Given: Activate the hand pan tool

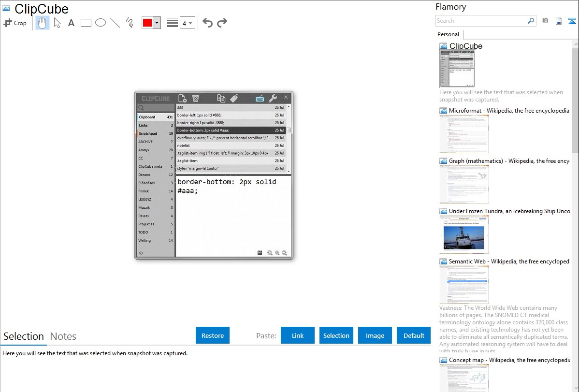Looking at the screenshot, I should [x=42, y=23].
